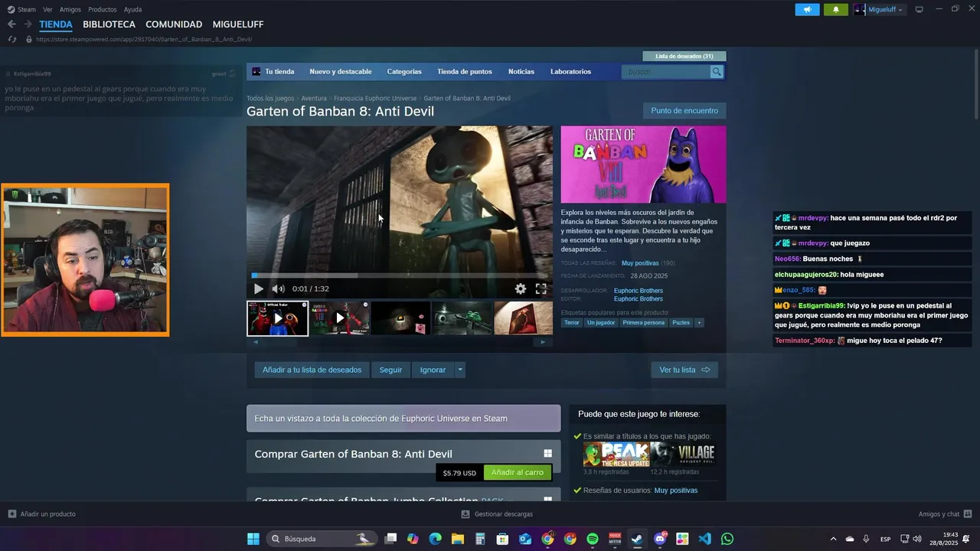Image resolution: width=980 pixels, height=551 pixels.
Task: Select the Primera persona tag
Action: click(644, 323)
